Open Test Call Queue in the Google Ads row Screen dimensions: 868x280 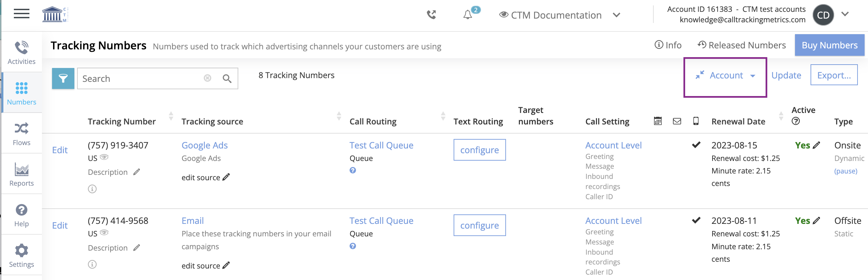pyautogui.click(x=381, y=145)
